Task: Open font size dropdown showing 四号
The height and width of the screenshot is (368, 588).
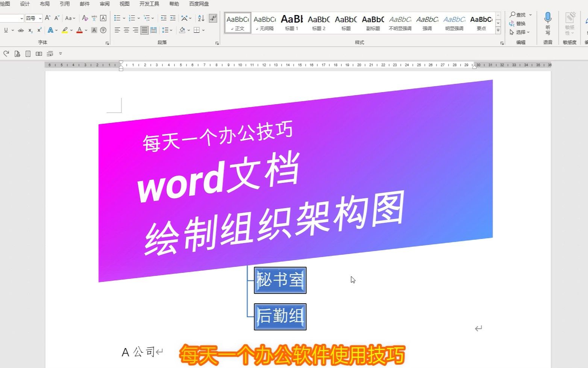Action: pyautogui.click(x=40, y=18)
